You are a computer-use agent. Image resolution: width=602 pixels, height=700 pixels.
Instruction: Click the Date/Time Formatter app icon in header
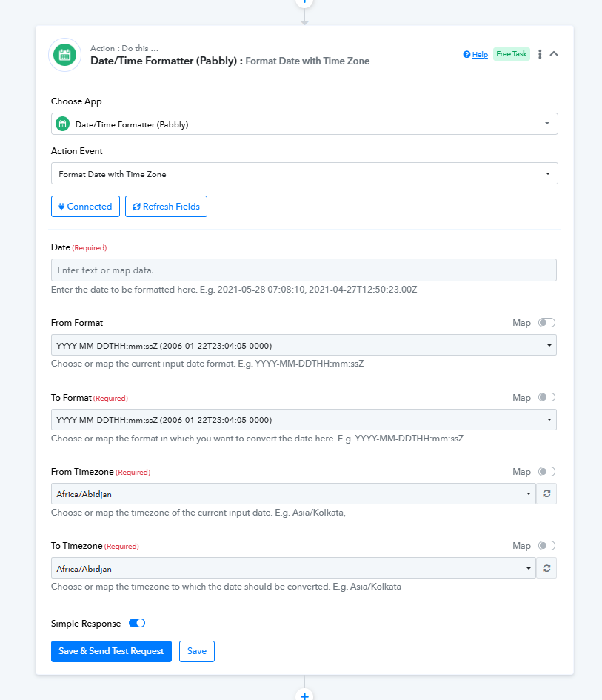64,55
